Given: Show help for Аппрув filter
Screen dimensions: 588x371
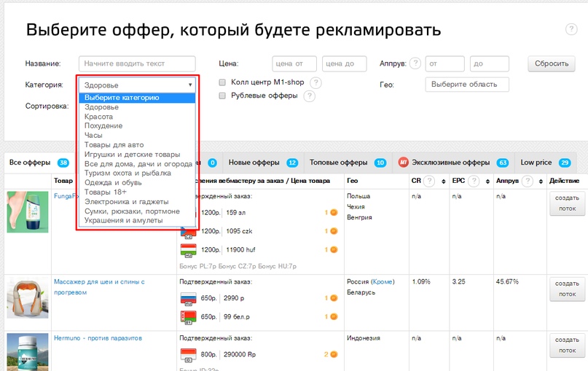Looking at the screenshot, I should 415,63.
